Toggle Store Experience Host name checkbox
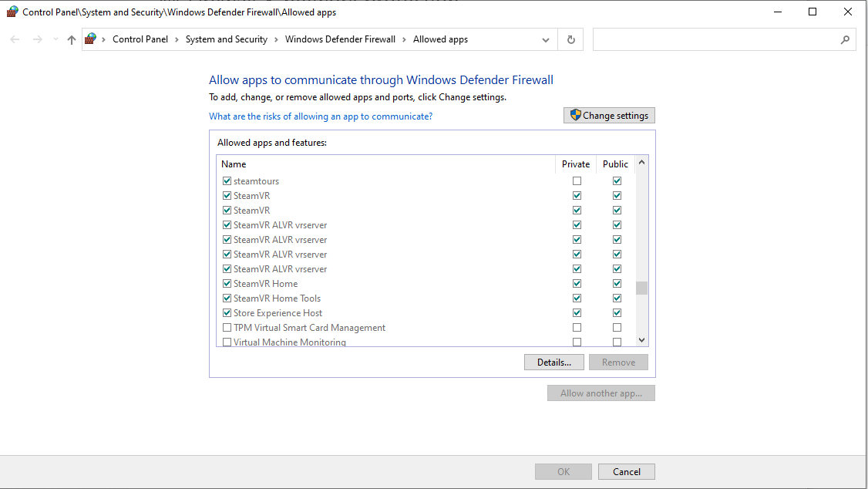This screenshot has height=489, width=868. point(227,313)
